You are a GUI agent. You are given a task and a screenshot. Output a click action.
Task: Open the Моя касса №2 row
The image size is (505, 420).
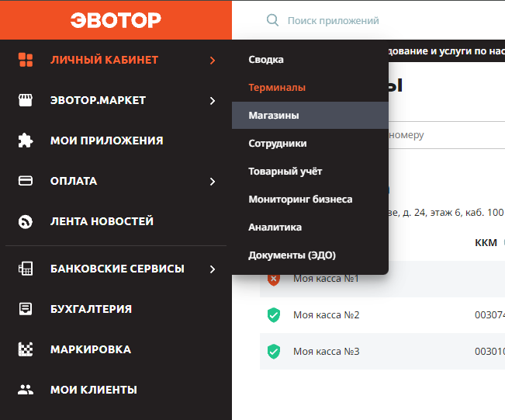(x=382, y=315)
